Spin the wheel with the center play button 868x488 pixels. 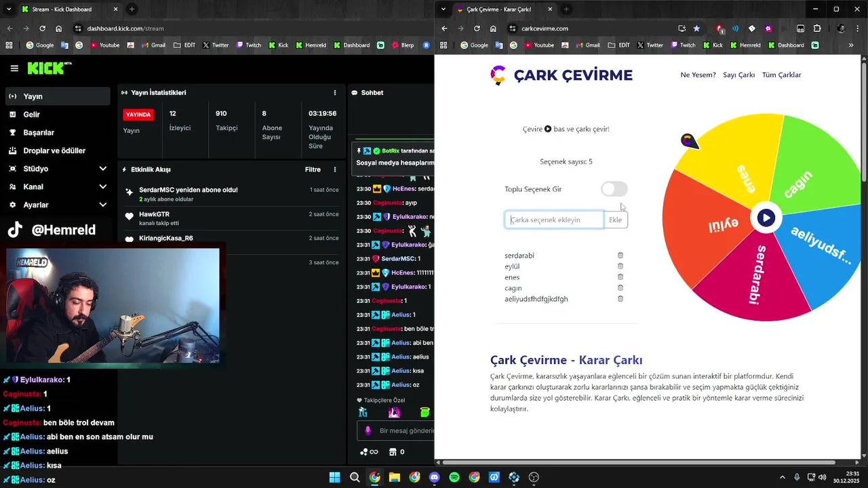[x=766, y=218]
